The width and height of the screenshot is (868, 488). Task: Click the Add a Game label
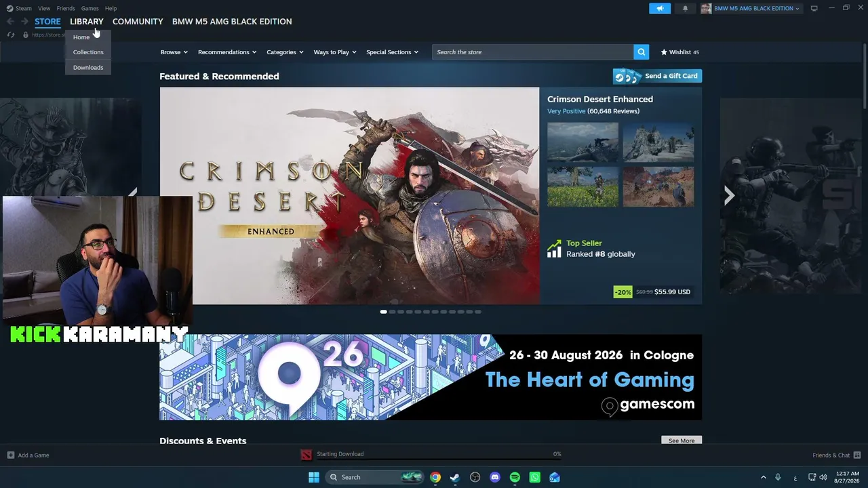(33, 455)
